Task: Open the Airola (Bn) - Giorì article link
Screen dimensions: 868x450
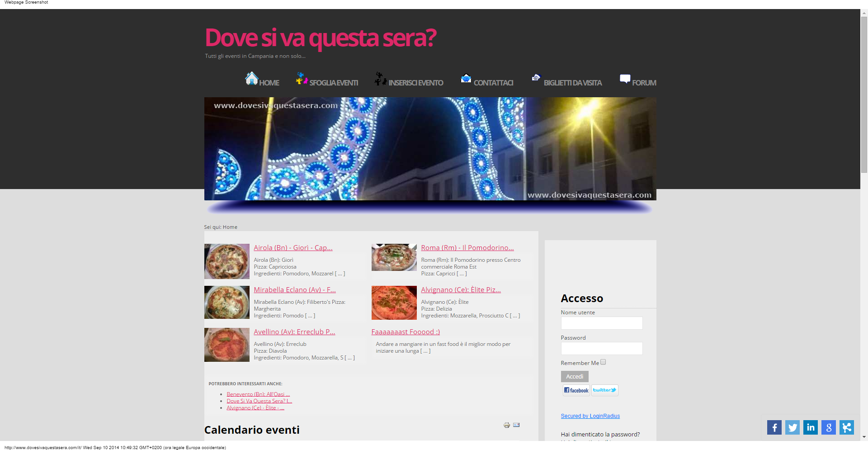Action: pyautogui.click(x=293, y=248)
